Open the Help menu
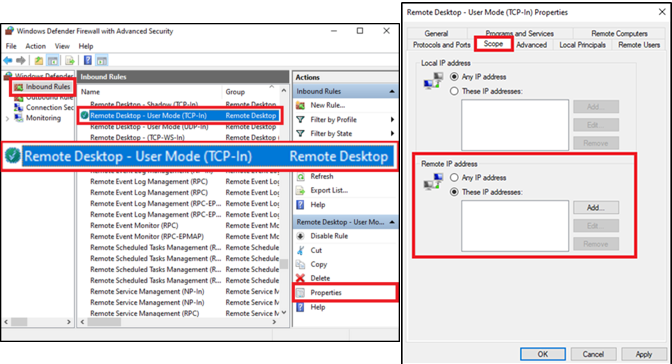 coord(86,46)
